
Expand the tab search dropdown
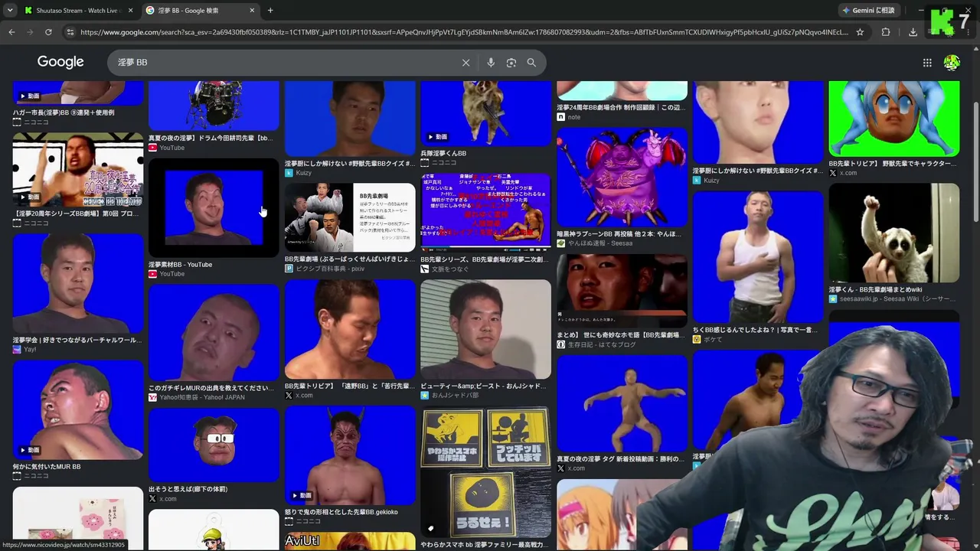tap(9, 11)
